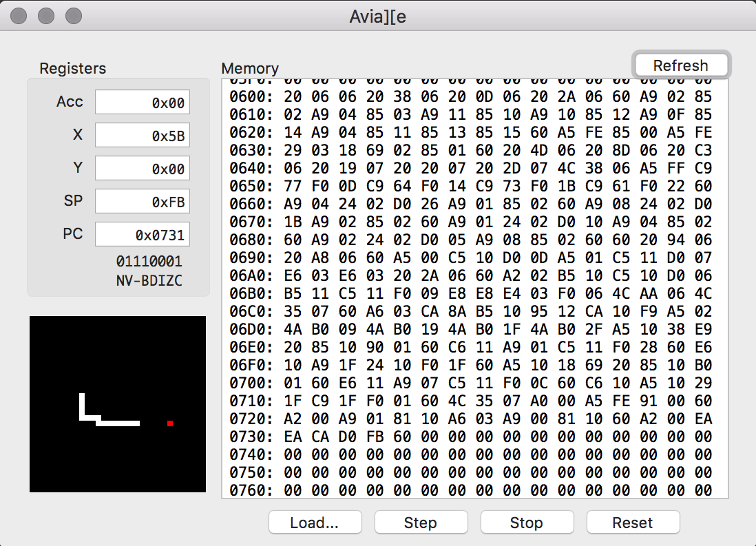Close the Avia][e window
Image resolution: width=756 pixels, height=546 pixels.
coord(19,15)
